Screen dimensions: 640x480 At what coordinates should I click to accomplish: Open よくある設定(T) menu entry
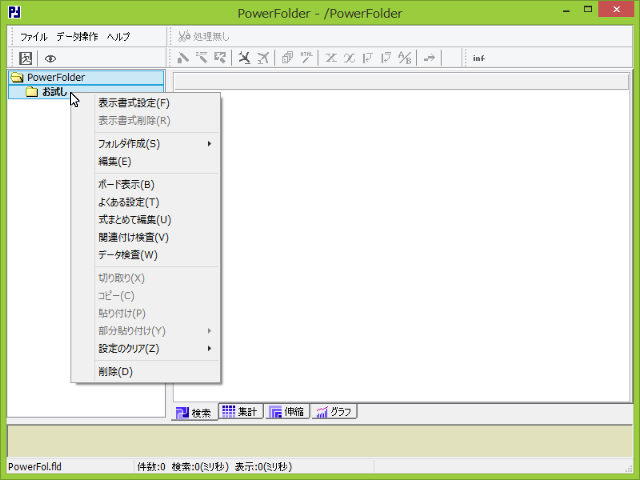click(157, 202)
